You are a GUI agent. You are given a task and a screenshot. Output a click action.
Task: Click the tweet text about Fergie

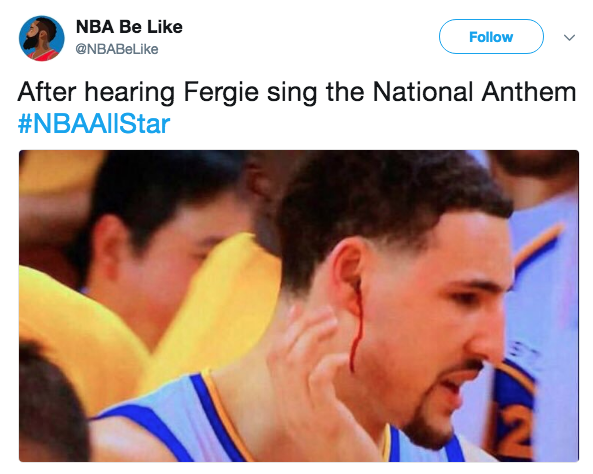click(x=297, y=92)
